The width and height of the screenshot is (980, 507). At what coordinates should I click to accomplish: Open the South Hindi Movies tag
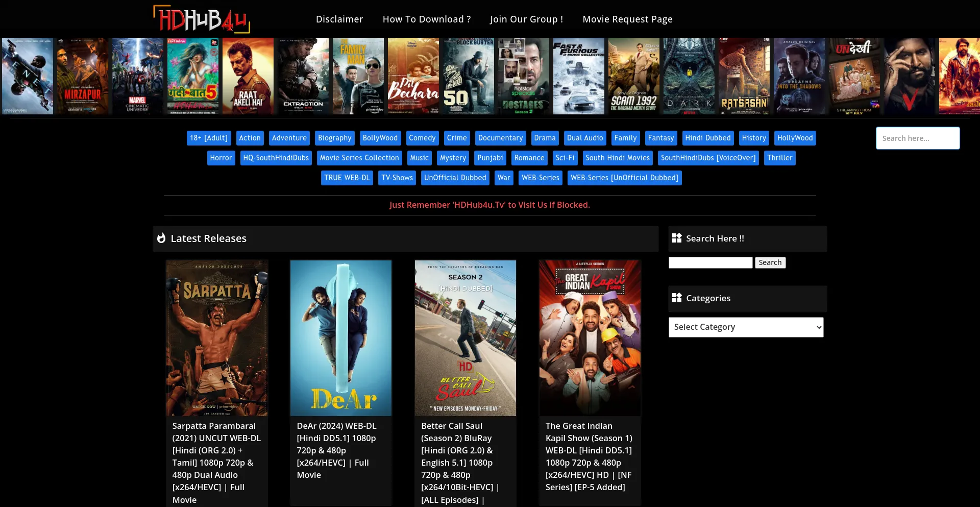point(618,158)
